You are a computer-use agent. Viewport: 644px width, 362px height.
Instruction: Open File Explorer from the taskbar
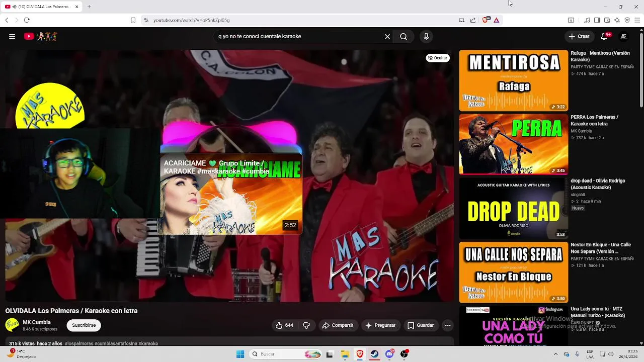[345, 354]
